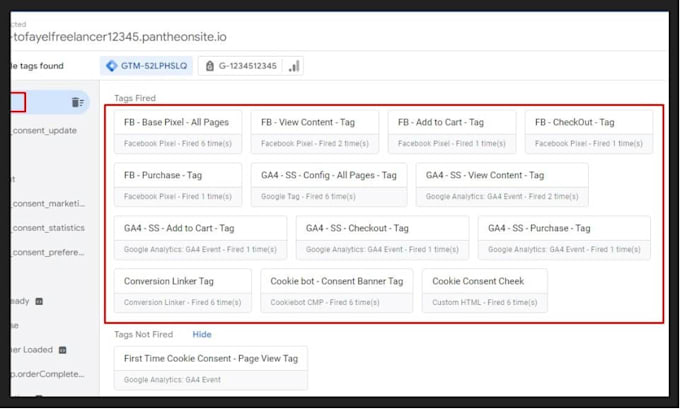This screenshot has width=680, height=409.
Task: Click the Tags Not Fired heading
Action: coord(144,334)
